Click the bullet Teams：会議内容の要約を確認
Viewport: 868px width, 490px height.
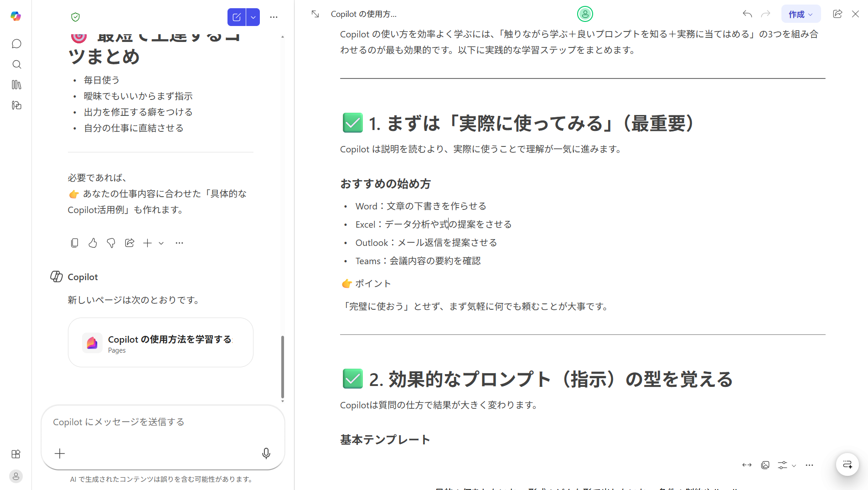[418, 261]
